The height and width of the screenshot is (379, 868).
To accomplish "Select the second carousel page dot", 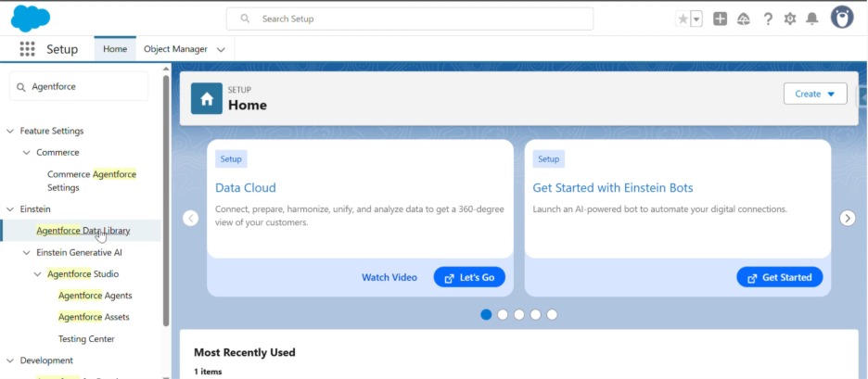I will click(x=503, y=314).
